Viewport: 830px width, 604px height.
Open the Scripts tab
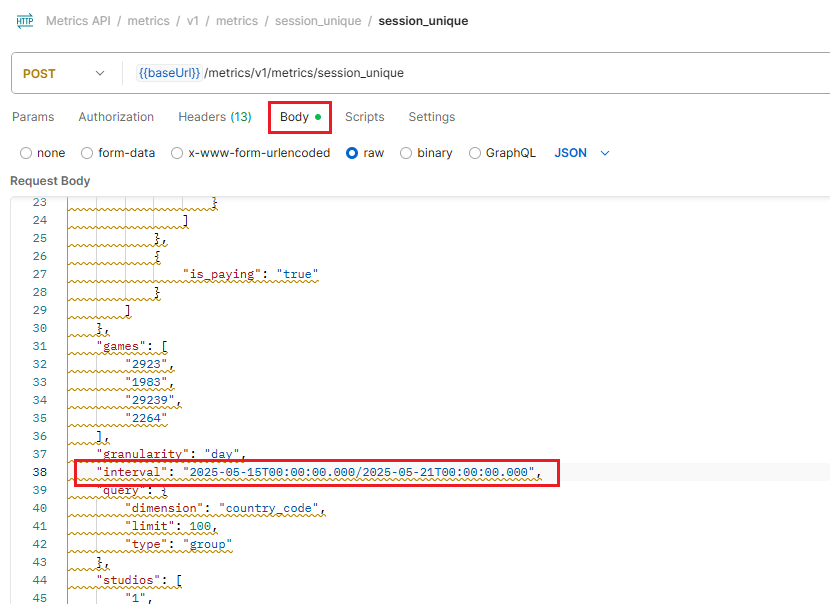click(365, 117)
